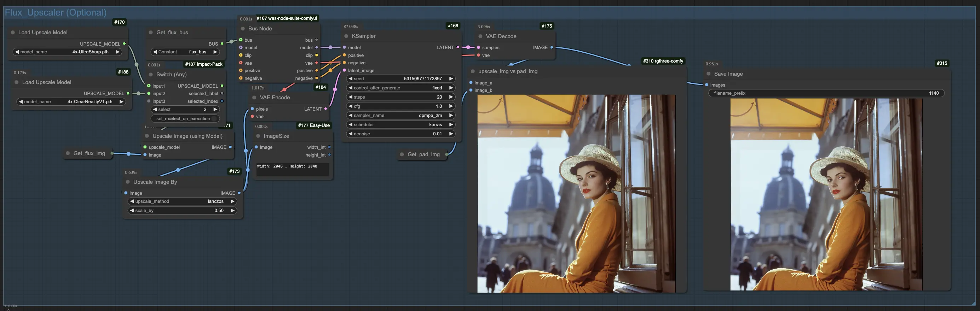Click Upscale Image By IMAGE output socket
This screenshot has width=980, height=311.
click(239, 193)
